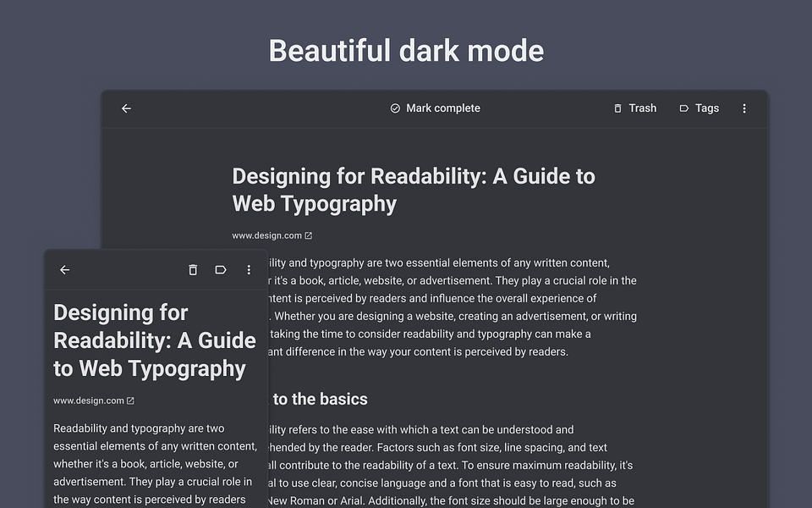Click the trash can icon in the small window
The width and height of the screenshot is (812, 508).
[193, 269]
